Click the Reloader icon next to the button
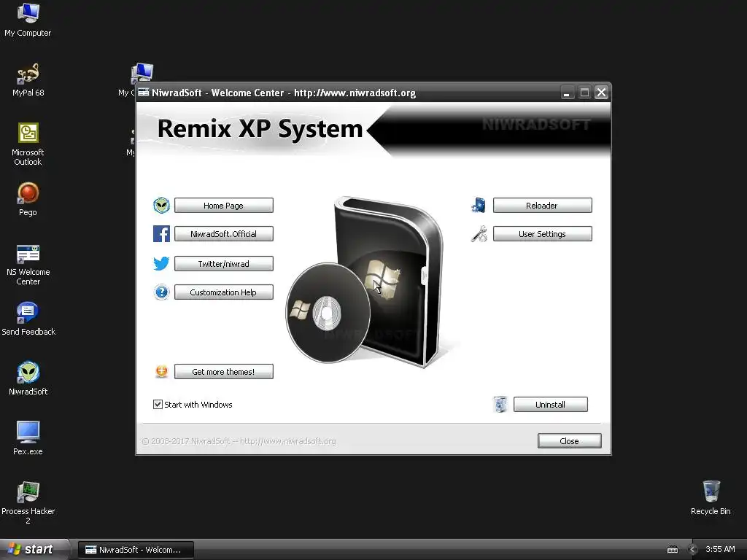747x560 pixels. (x=479, y=205)
